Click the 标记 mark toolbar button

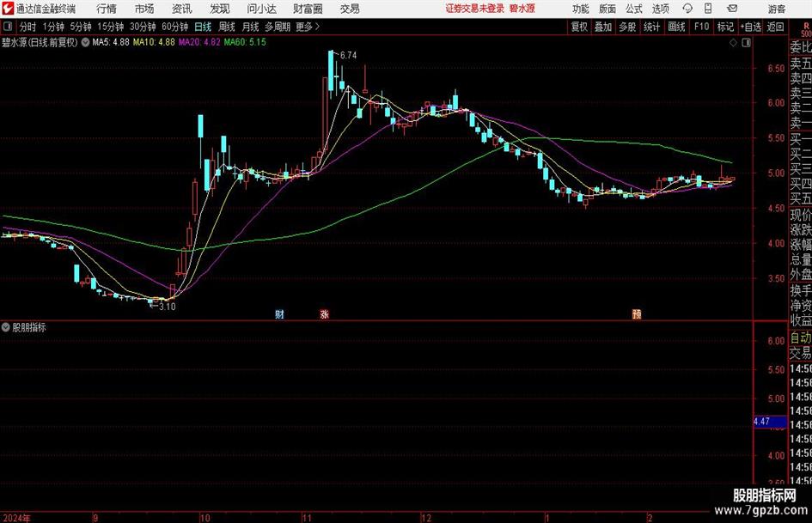725,27
